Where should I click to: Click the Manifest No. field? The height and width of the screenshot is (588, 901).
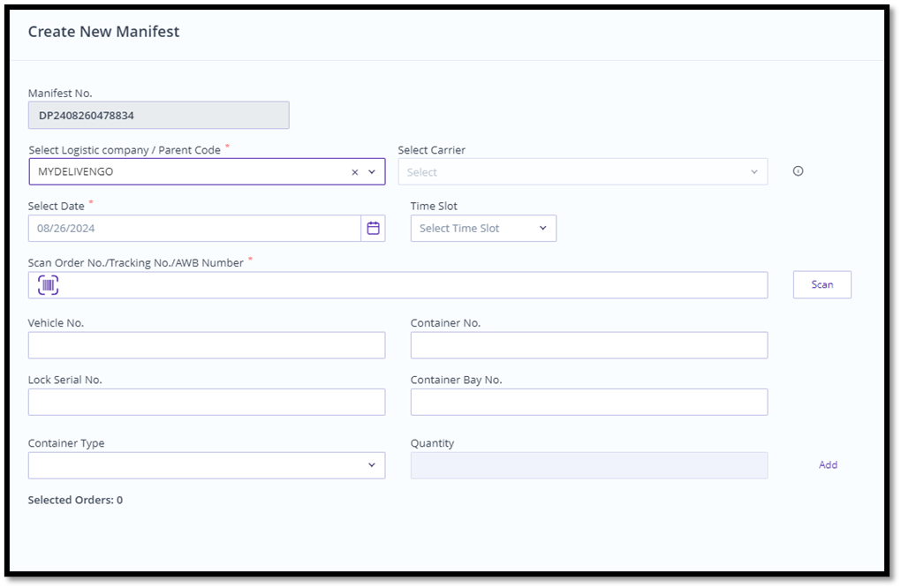(158, 116)
